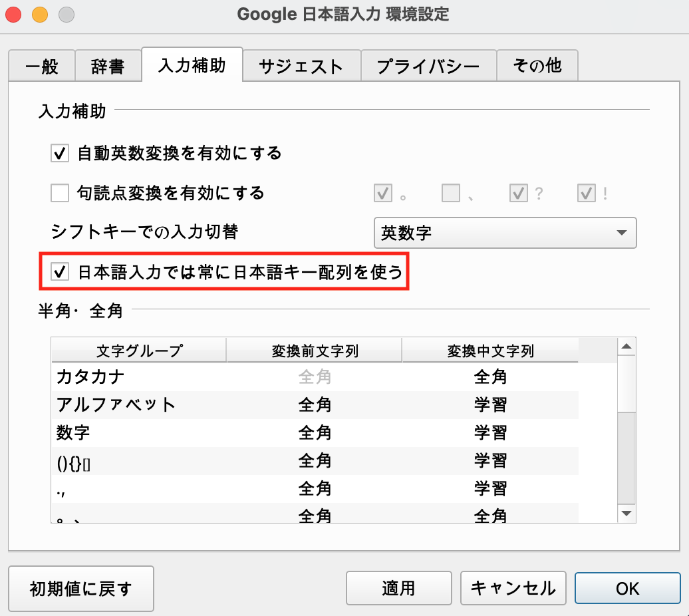Click ., row 変換中文字列 cell 学習
Image resolution: width=689 pixels, height=616 pixels.
pos(490,488)
